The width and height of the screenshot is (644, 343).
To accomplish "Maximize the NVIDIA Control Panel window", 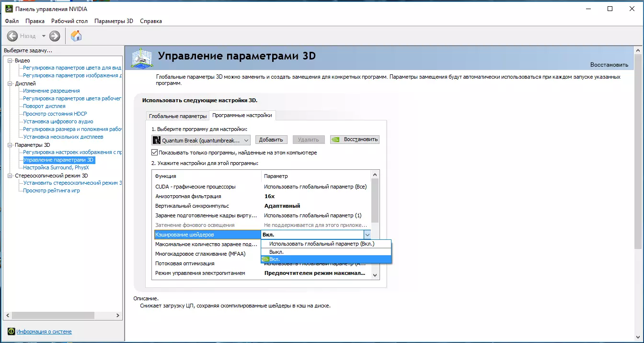I will pyautogui.click(x=610, y=9).
